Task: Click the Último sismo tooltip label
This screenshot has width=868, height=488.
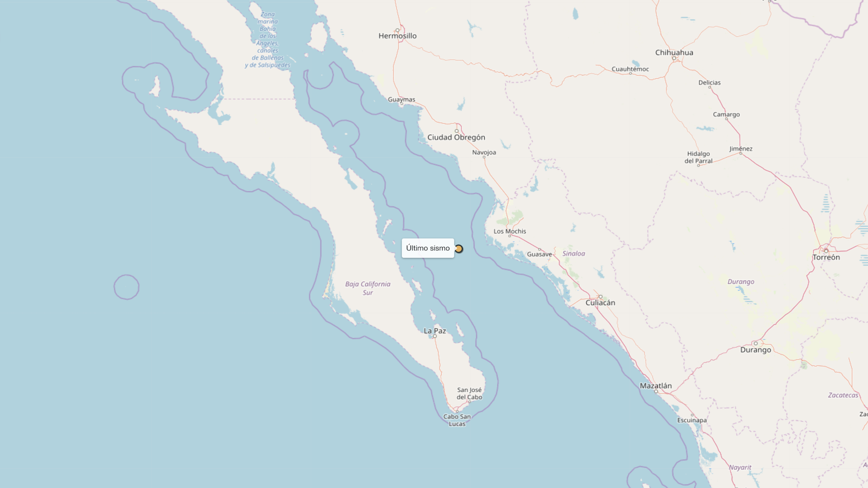Action: pos(428,248)
